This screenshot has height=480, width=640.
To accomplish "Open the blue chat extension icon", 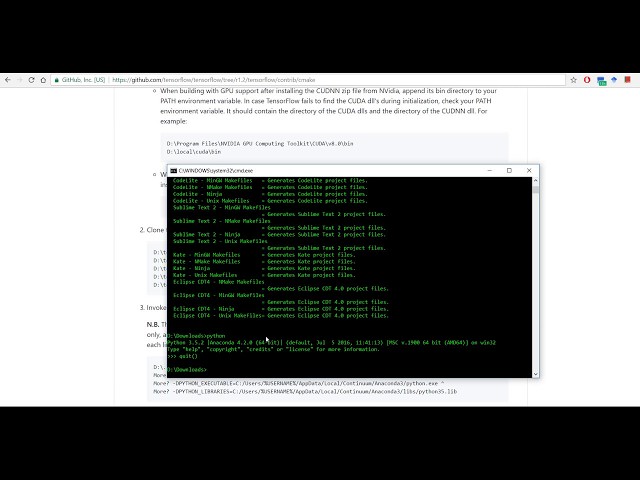I will click(x=601, y=81).
